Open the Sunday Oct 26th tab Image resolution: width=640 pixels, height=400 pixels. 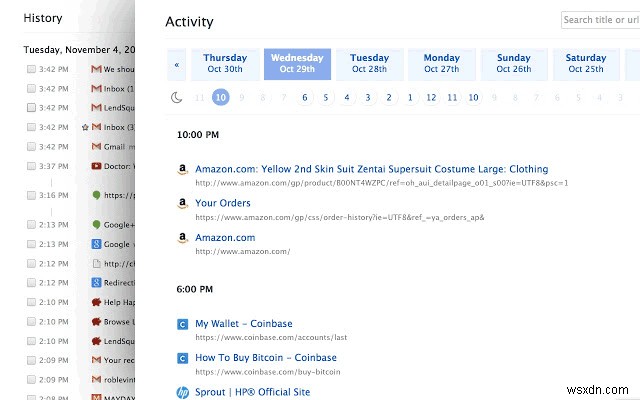click(x=514, y=64)
